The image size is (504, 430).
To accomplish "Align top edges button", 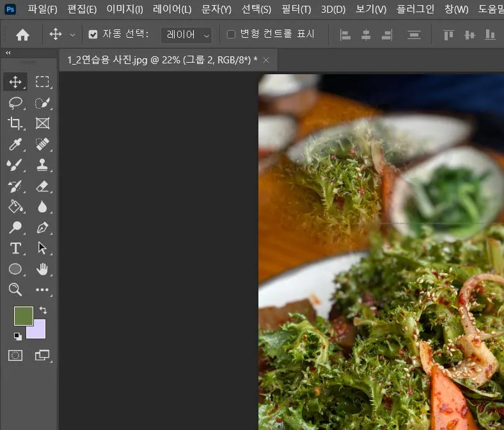I will point(448,35).
